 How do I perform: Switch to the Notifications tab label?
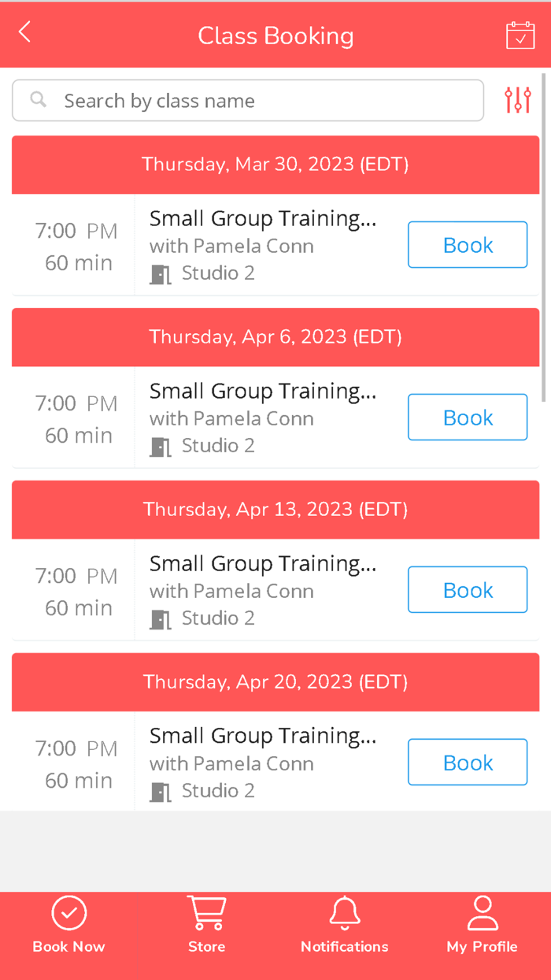(x=345, y=947)
